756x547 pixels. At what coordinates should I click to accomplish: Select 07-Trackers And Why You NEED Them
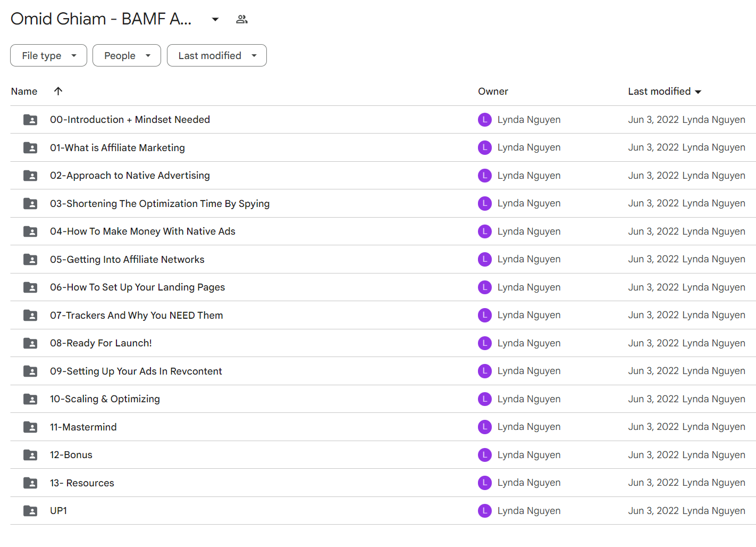136,316
